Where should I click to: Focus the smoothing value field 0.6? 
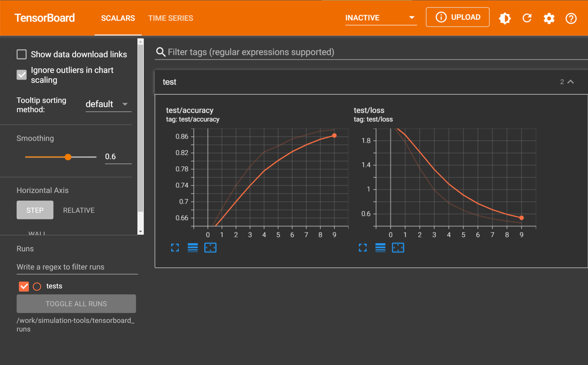pyautogui.click(x=118, y=157)
